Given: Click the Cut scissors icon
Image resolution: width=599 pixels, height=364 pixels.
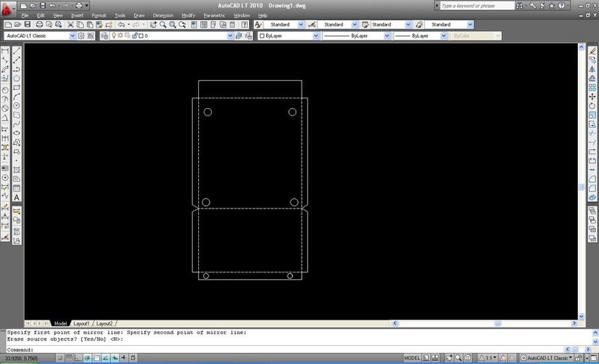Looking at the screenshot, I should point(71,25).
